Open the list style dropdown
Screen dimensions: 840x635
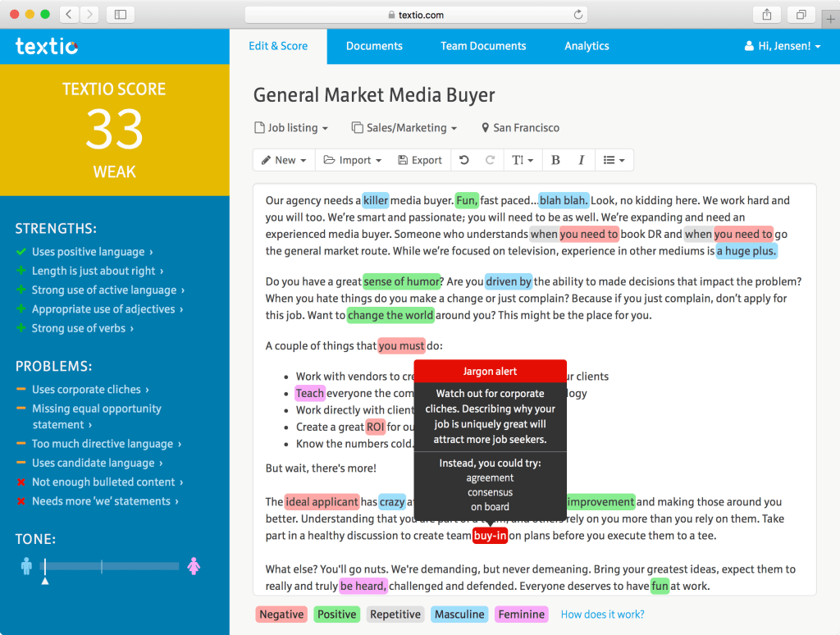[x=614, y=160]
